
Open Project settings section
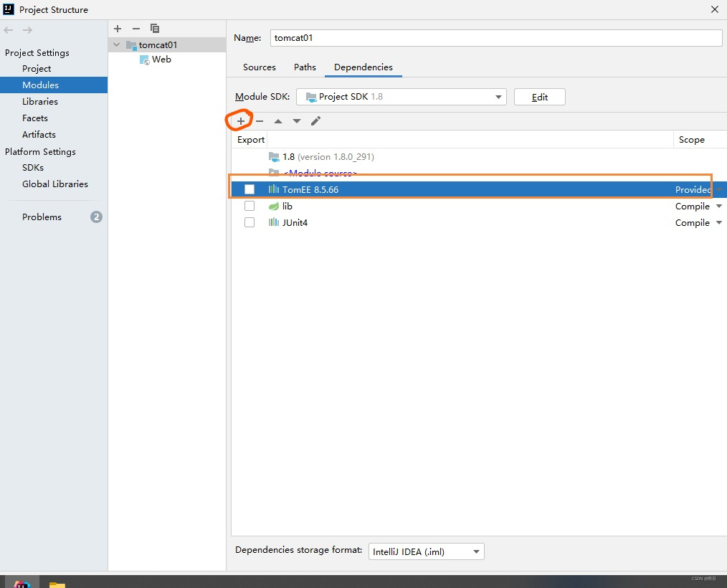click(37, 69)
